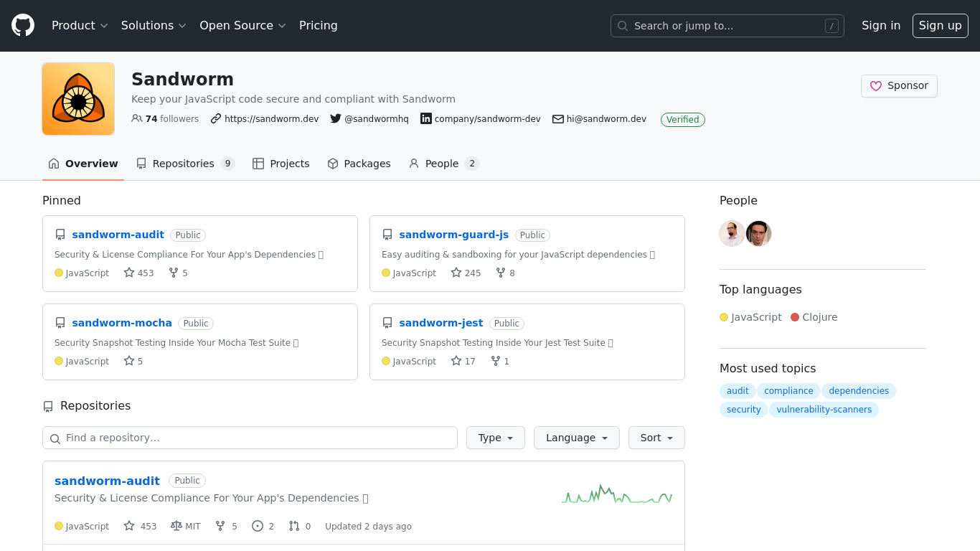Open the Type filter dropdown

coord(496,438)
